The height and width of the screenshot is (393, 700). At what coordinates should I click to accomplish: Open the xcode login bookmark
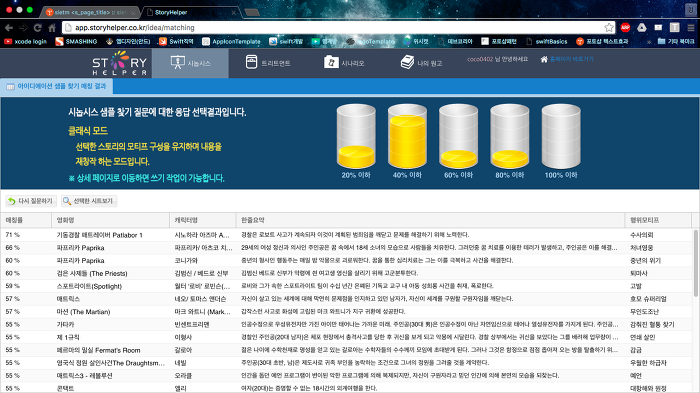(25, 42)
